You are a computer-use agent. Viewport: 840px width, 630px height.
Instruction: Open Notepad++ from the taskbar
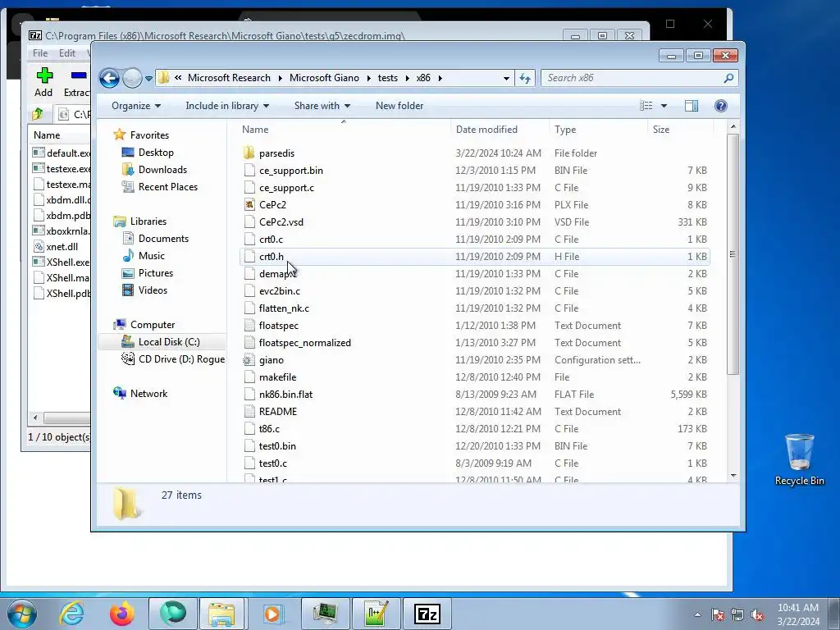[x=376, y=614]
